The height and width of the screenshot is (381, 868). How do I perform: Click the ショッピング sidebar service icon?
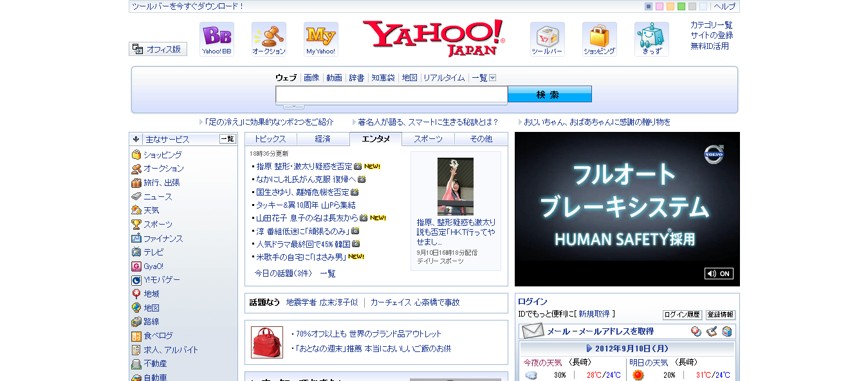coord(136,154)
